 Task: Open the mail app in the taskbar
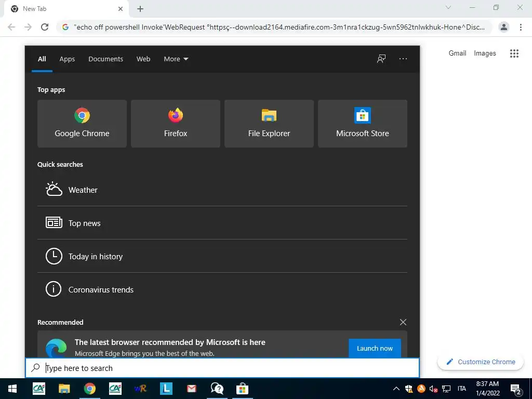[x=191, y=389]
